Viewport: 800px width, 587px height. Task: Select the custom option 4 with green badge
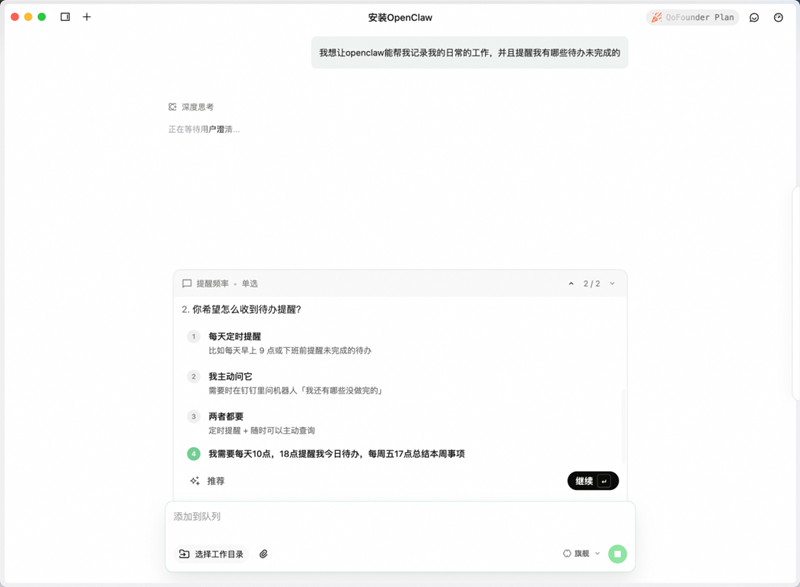coord(400,453)
